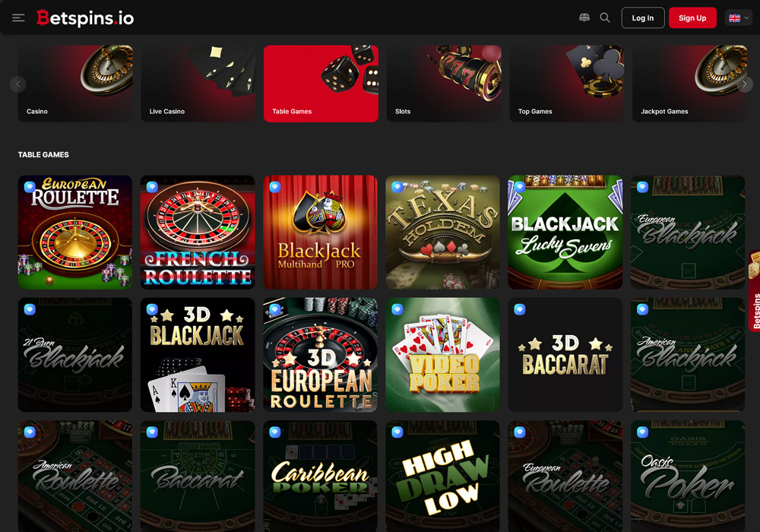The height and width of the screenshot is (532, 760).
Task: Select the Top Games category tile
Action: click(567, 84)
